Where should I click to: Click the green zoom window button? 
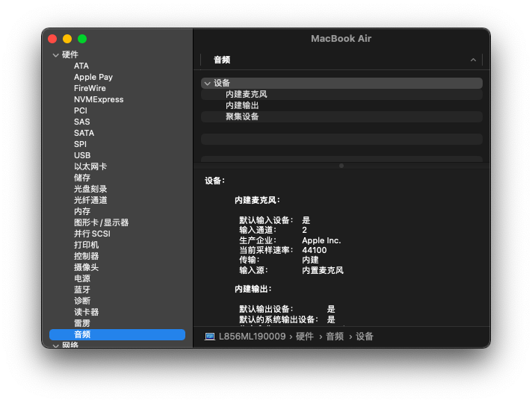point(82,39)
